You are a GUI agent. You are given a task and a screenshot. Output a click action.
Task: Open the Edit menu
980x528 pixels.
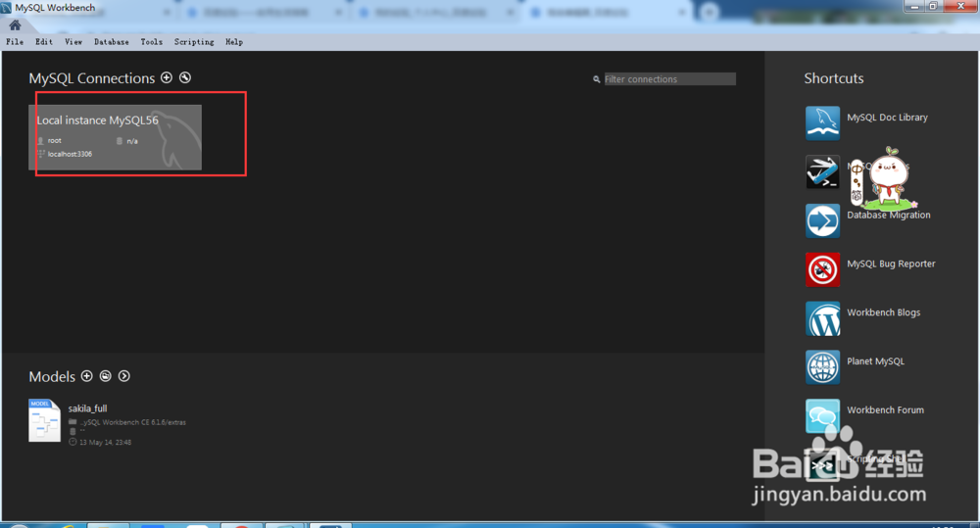click(x=44, y=42)
